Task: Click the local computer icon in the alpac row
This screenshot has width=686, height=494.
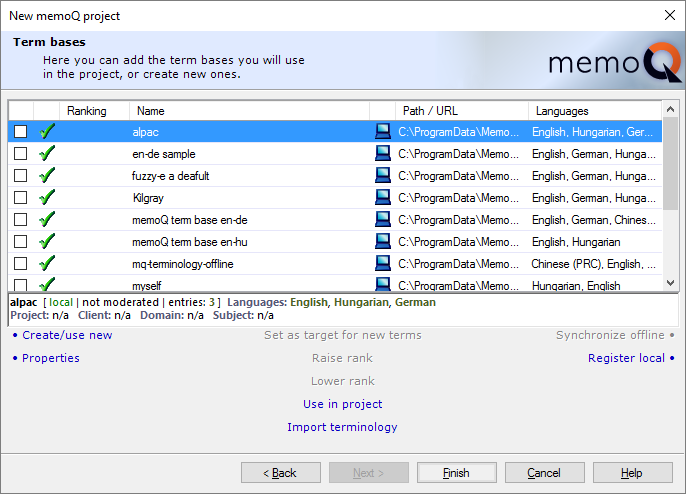Action: tap(383, 131)
